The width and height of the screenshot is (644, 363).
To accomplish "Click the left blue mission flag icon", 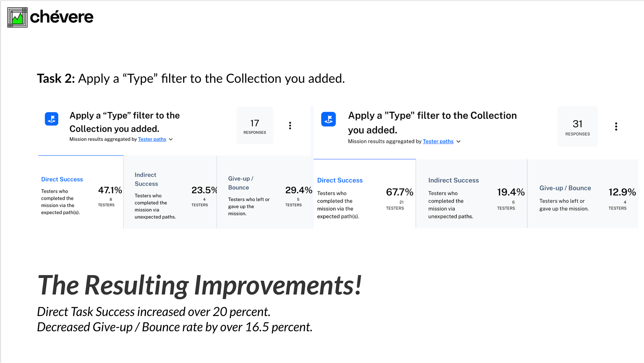I will tap(52, 119).
